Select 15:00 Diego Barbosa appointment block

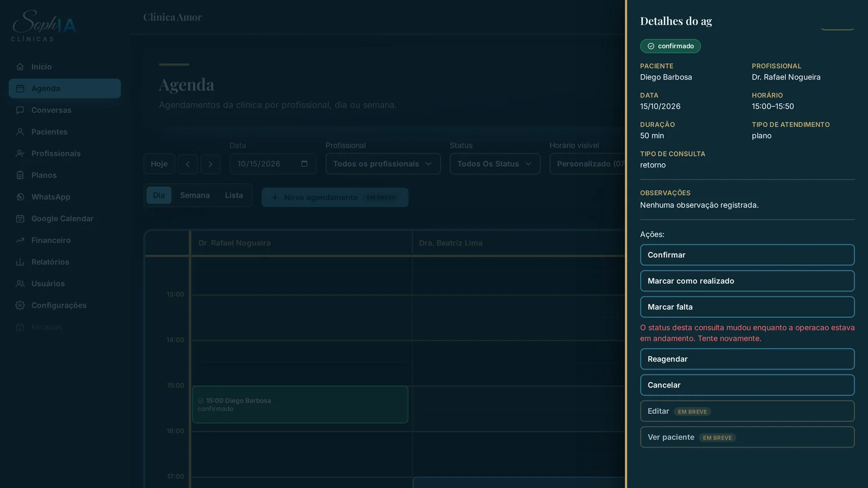pyautogui.click(x=300, y=404)
